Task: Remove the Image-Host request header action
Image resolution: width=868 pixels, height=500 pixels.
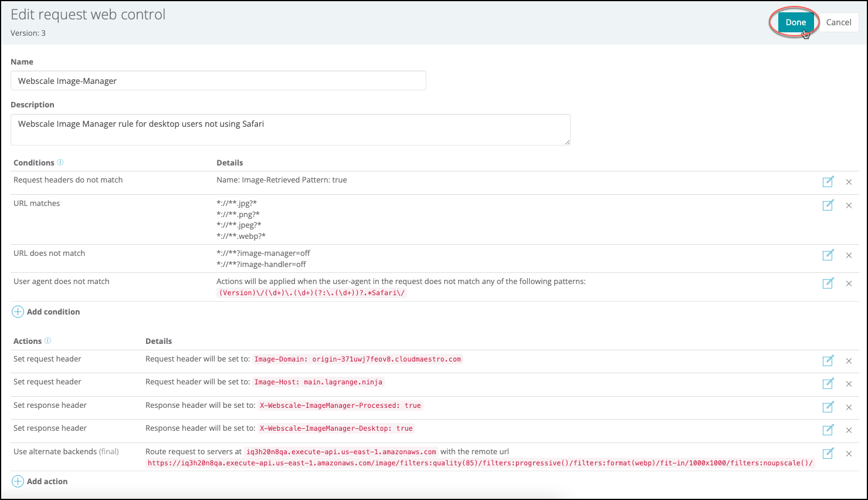Action: [x=849, y=384]
